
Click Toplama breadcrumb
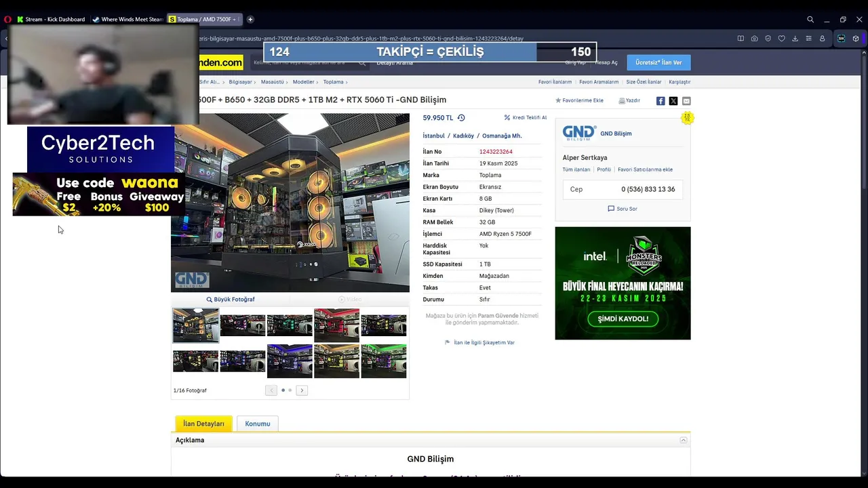[333, 82]
